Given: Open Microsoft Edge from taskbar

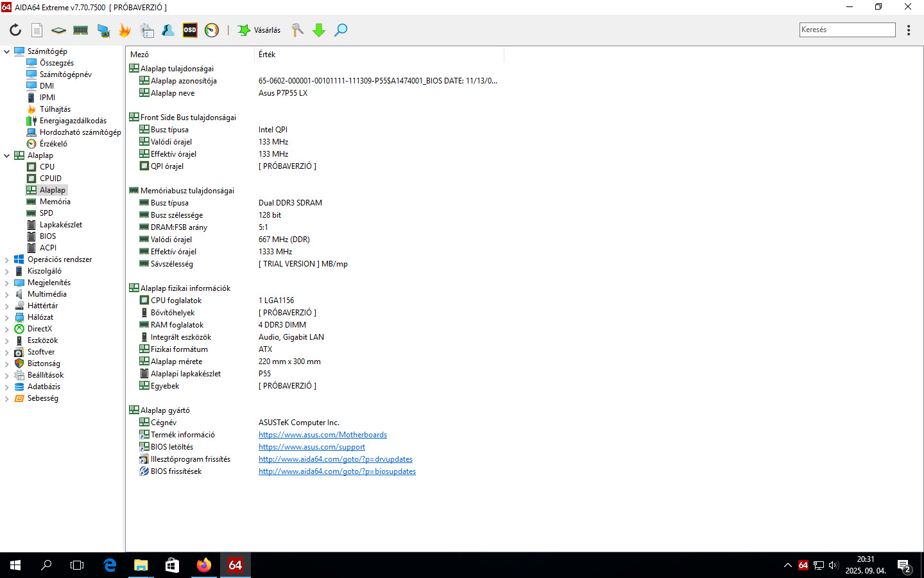Looking at the screenshot, I should pos(110,565).
